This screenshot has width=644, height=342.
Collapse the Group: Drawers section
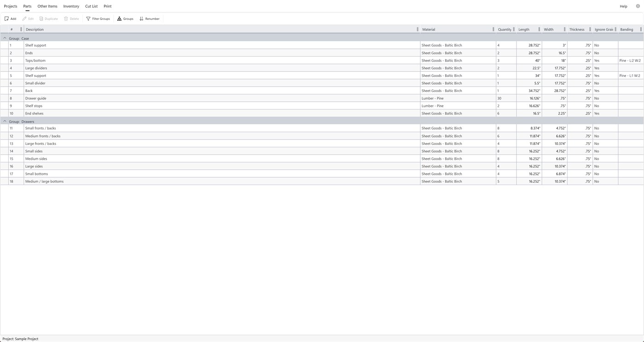pos(5,121)
